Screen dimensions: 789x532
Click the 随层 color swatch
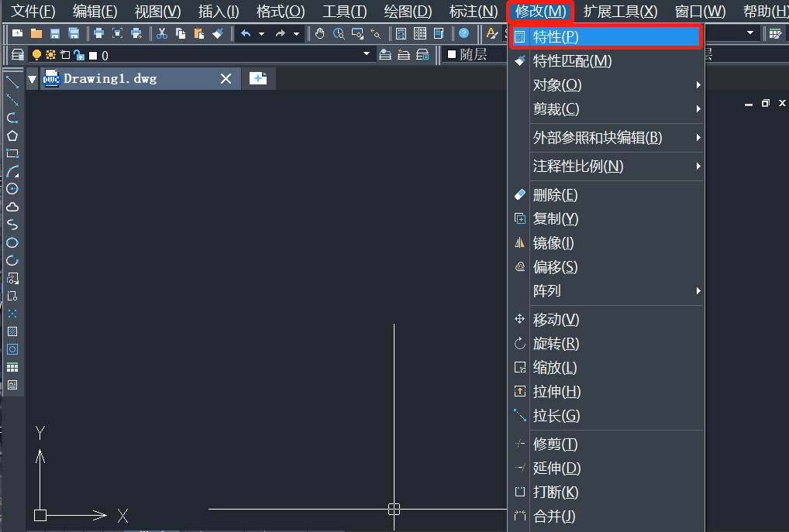click(x=452, y=55)
